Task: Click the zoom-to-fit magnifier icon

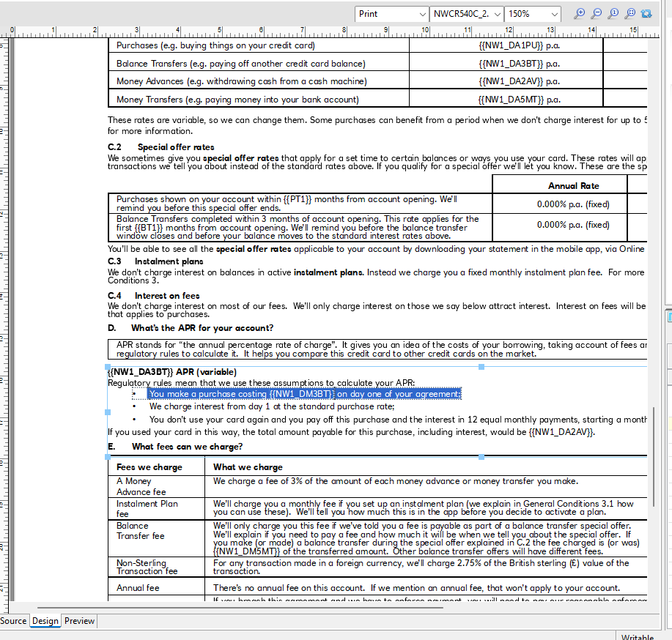Action: 629,14
